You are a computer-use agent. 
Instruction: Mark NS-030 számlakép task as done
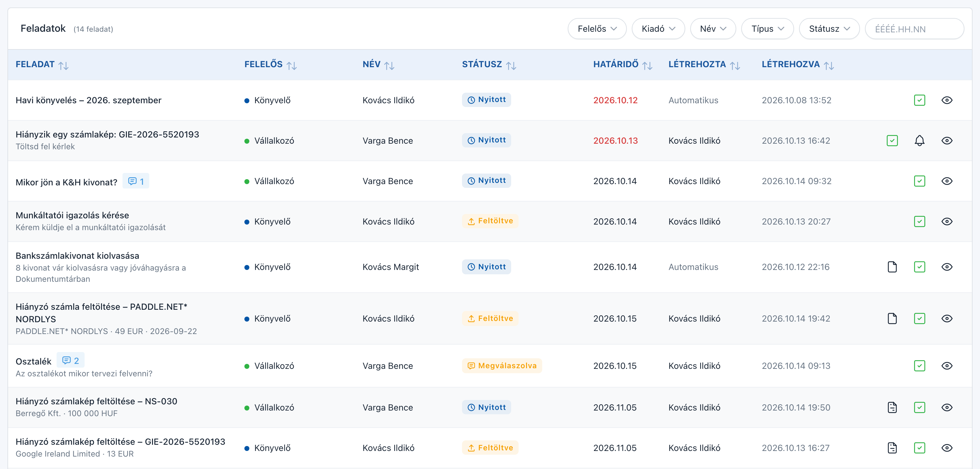point(919,408)
